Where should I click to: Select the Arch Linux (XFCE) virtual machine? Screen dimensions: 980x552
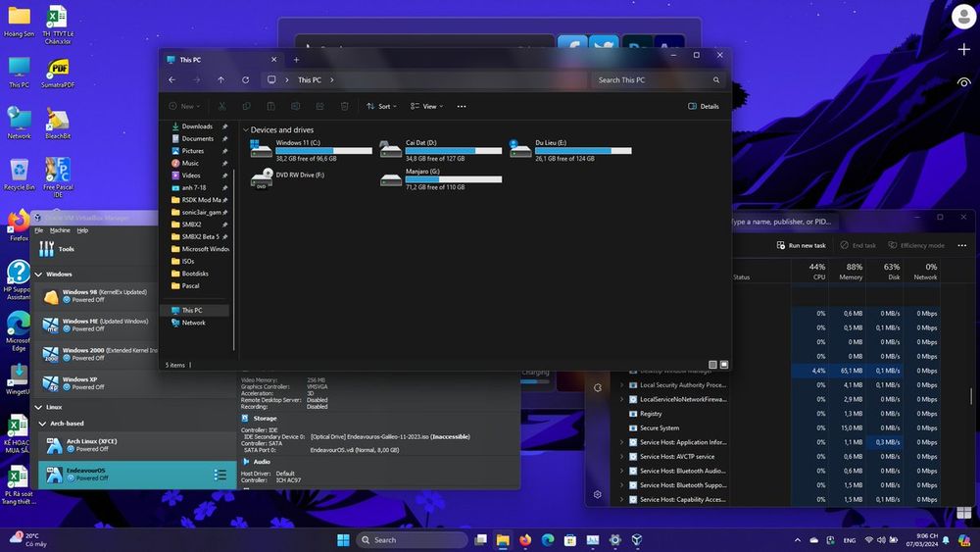137,445
